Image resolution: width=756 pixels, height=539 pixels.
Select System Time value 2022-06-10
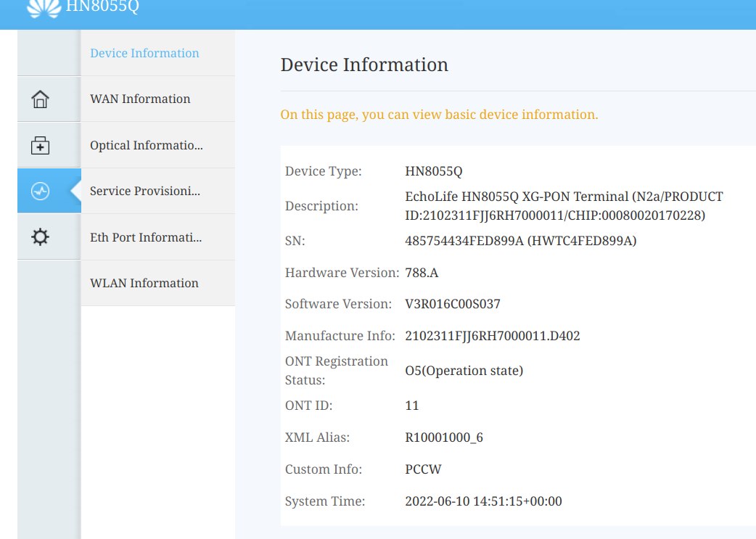tap(484, 501)
